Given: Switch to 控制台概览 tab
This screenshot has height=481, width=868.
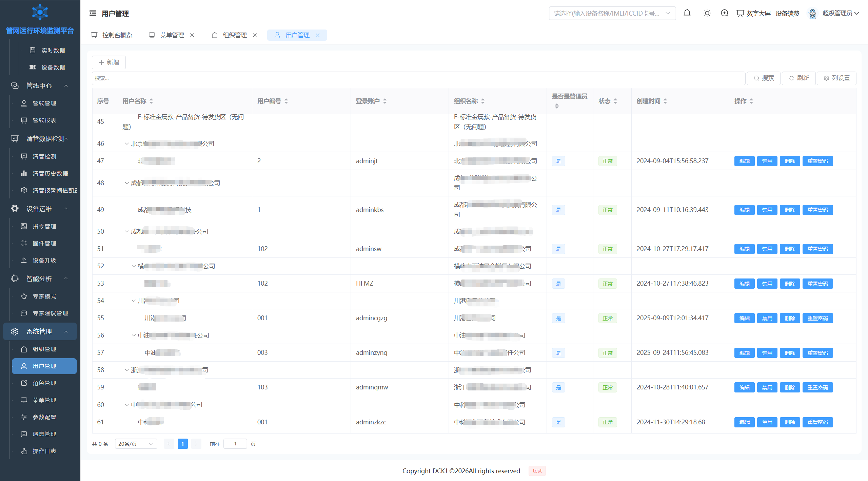Looking at the screenshot, I should click(112, 35).
